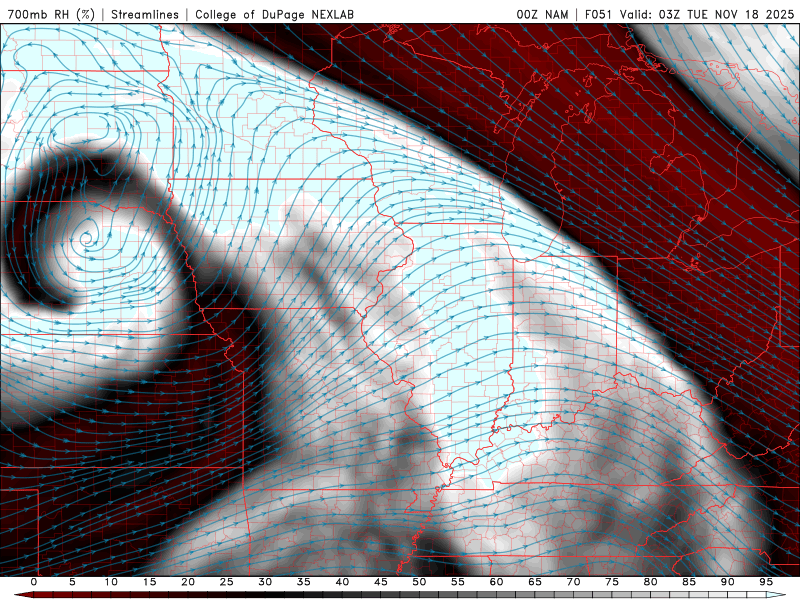Click the "80" value on the color scale
Image resolution: width=800 pixels, height=600 pixels.
651,582
